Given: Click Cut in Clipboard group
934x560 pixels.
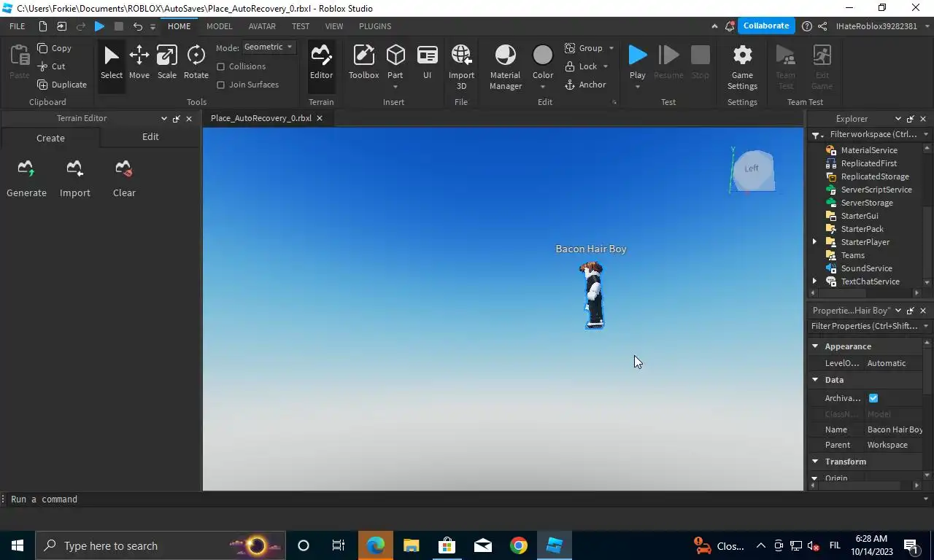Looking at the screenshot, I should (x=51, y=66).
